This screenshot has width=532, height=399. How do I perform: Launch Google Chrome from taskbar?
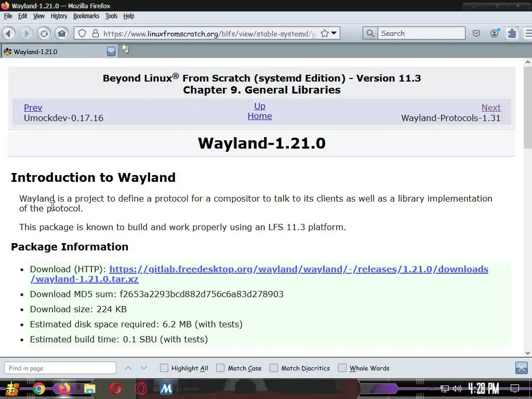click(x=38, y=389)
